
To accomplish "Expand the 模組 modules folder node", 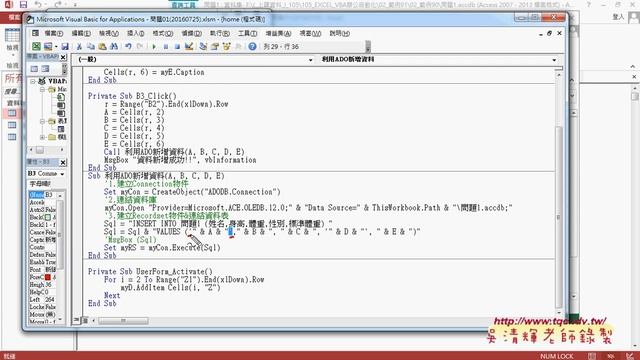I will coord(42,137).
